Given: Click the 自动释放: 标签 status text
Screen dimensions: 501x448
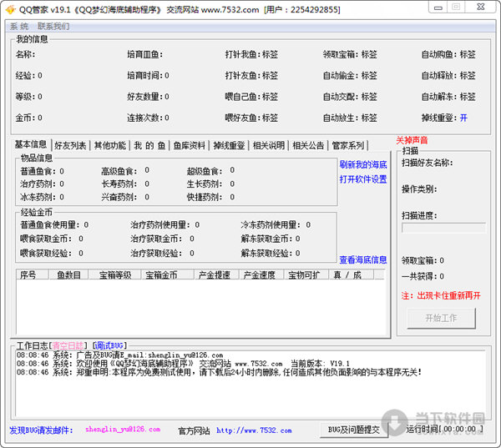Looking at the screenshot, I should coord(448,76).
